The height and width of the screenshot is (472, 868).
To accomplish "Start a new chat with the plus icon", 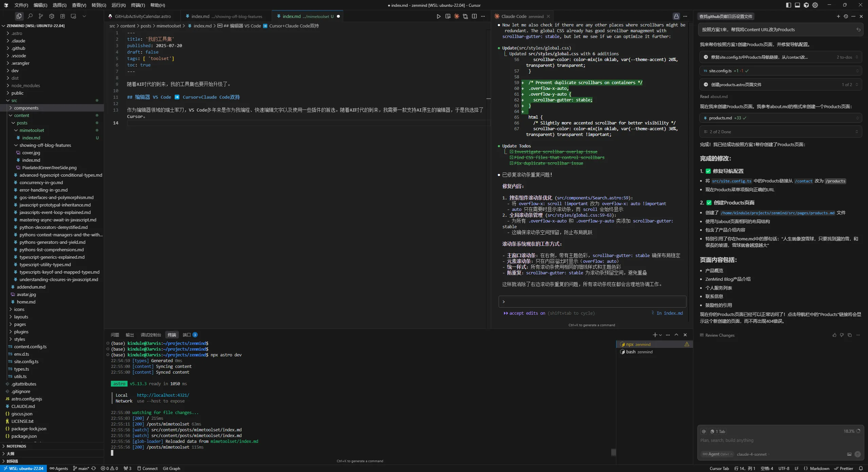I will (838, 16).
